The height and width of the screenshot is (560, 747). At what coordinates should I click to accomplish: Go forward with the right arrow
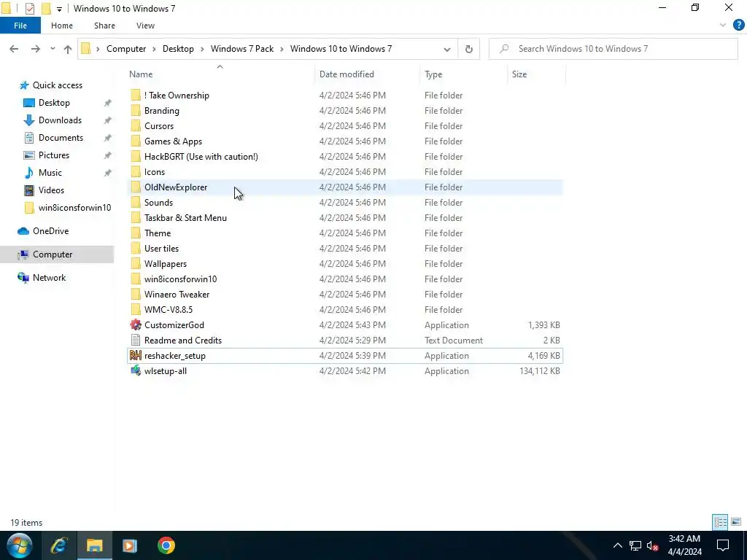point(35,49)
